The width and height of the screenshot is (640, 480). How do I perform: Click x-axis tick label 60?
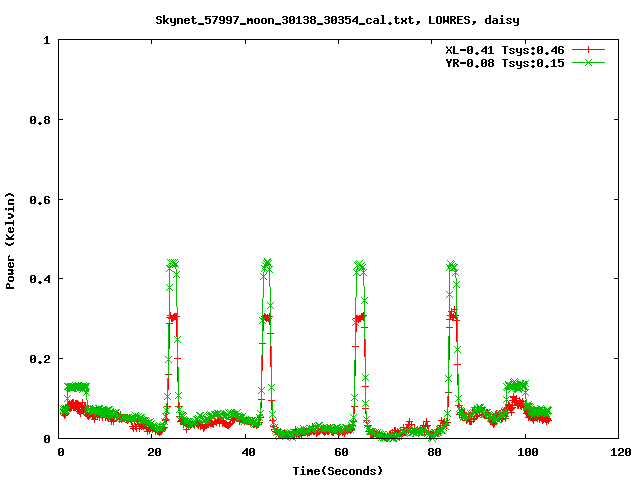tap(341, 452)
